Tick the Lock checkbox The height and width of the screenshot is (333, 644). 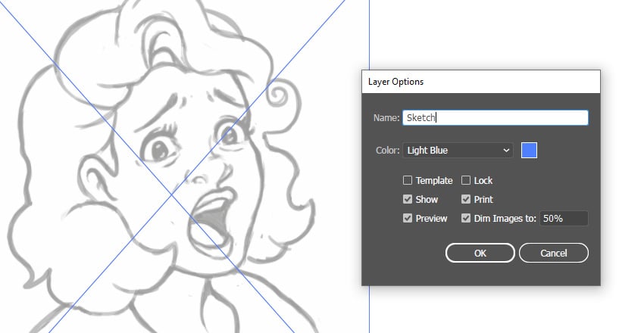467,180
